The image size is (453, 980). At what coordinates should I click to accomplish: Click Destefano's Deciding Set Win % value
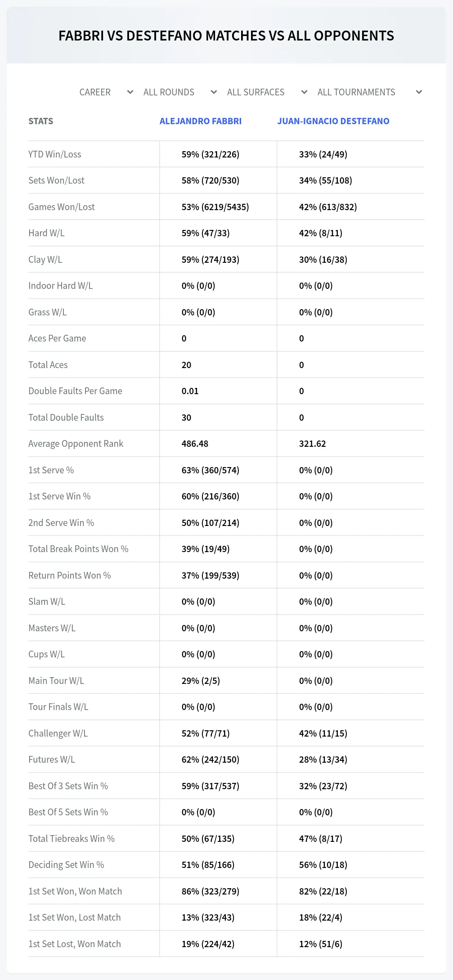point(323,865)
